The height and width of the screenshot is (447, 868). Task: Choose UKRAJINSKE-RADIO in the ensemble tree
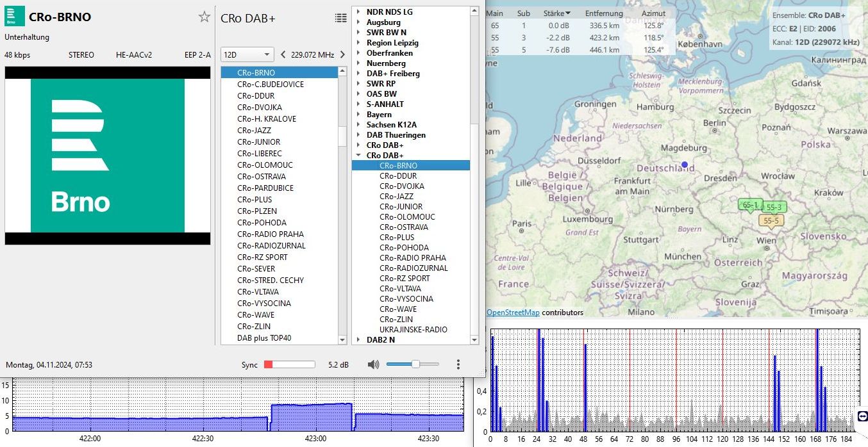pyautogui.click(x=413, y=330)
